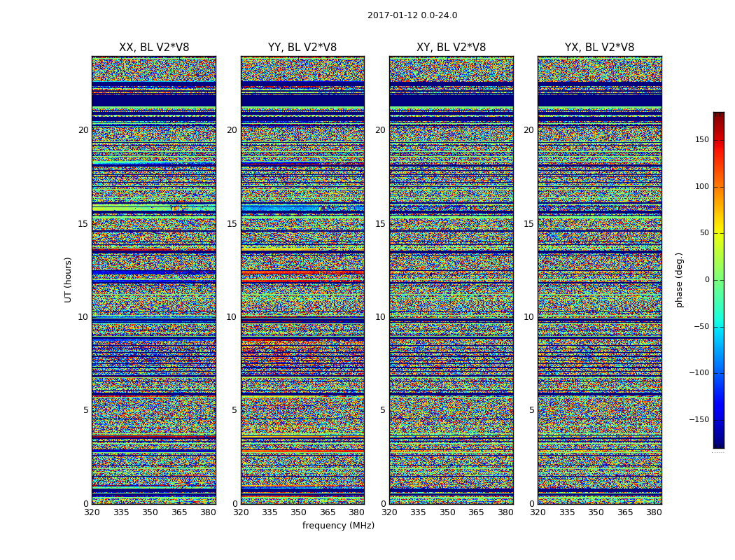Click the "320" x-tick under the YY panel
This screenshot has width=735, height=560.
pos(241,512)
